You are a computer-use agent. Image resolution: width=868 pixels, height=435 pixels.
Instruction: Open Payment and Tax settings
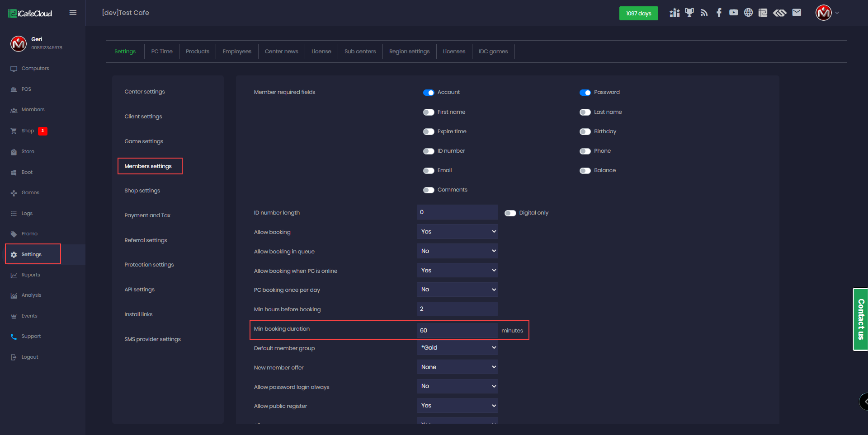[147, 215]
